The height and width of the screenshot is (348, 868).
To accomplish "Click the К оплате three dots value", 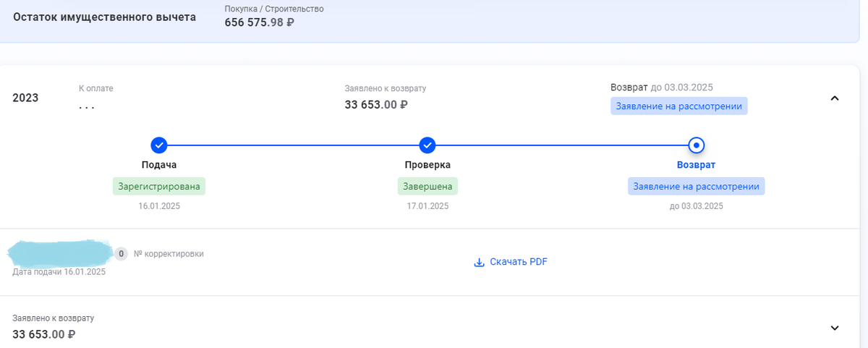I will click(87, 106).
